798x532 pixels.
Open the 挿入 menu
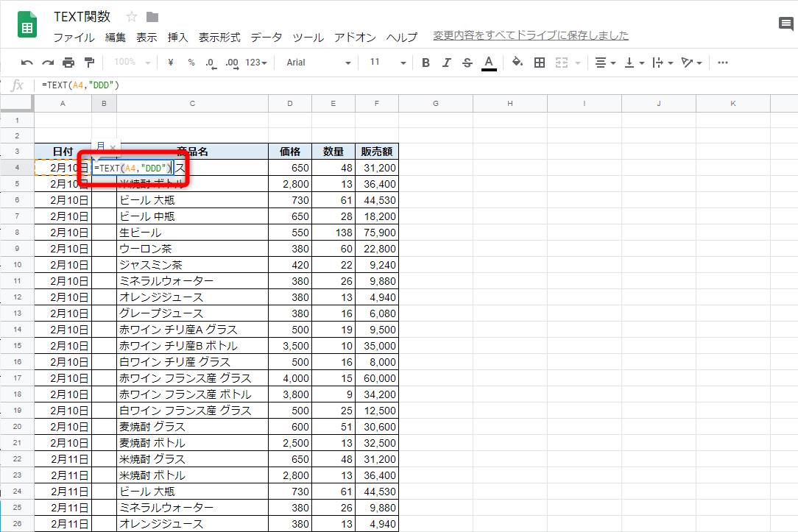pyautogui.click(x=177, y=37)
